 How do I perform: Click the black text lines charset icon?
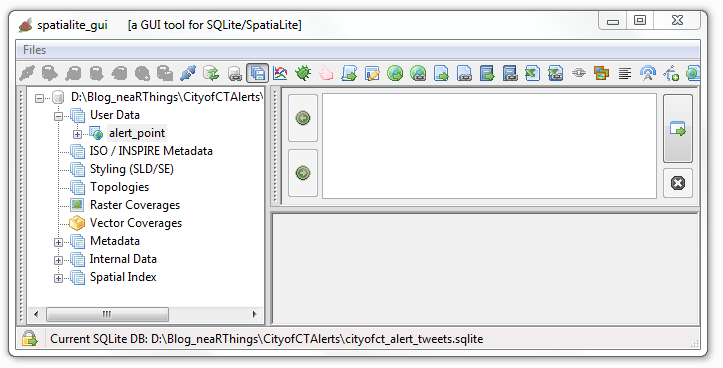point(625,73)
